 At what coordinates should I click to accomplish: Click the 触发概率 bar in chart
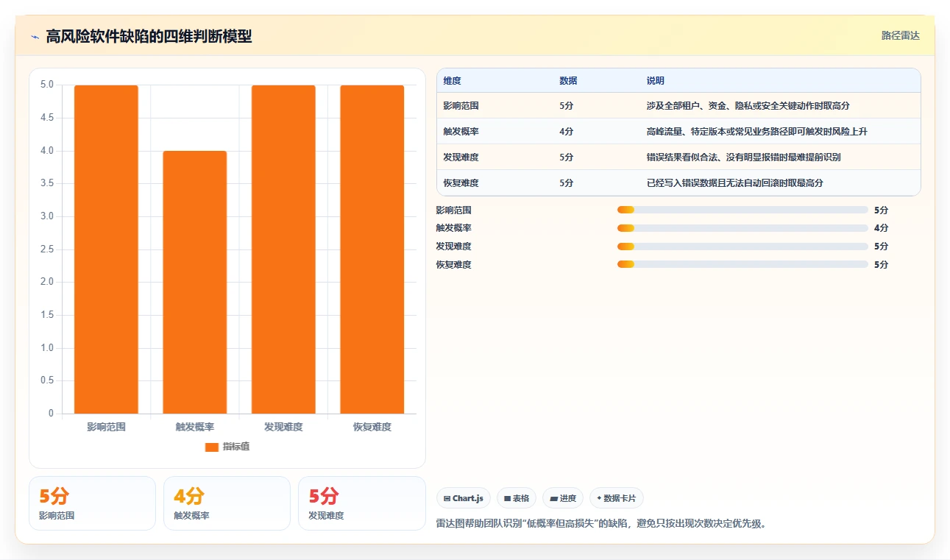[195, 282]
